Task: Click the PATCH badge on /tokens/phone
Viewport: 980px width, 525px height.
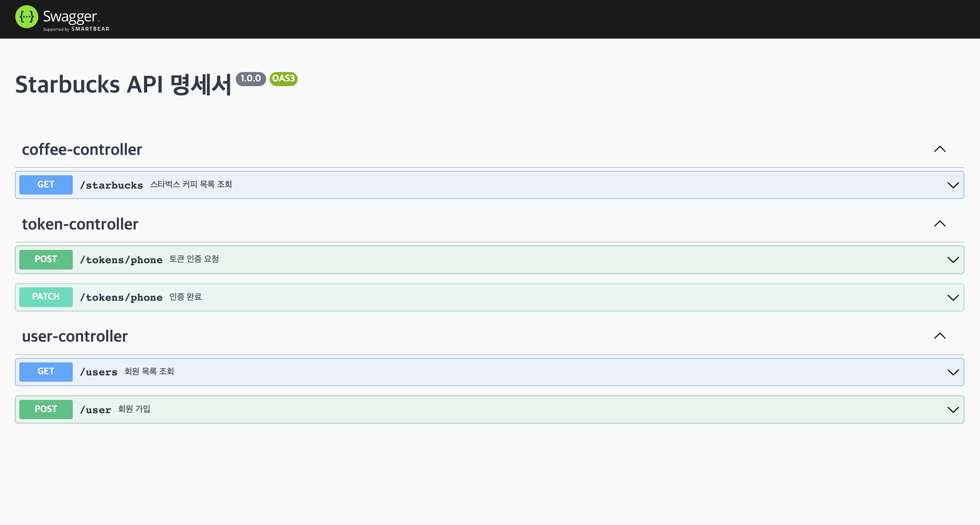Action: tap(46, 297)
